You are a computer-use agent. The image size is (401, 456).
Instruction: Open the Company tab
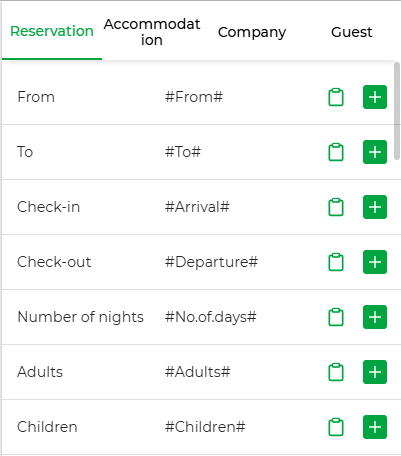[x=252, y=32]
